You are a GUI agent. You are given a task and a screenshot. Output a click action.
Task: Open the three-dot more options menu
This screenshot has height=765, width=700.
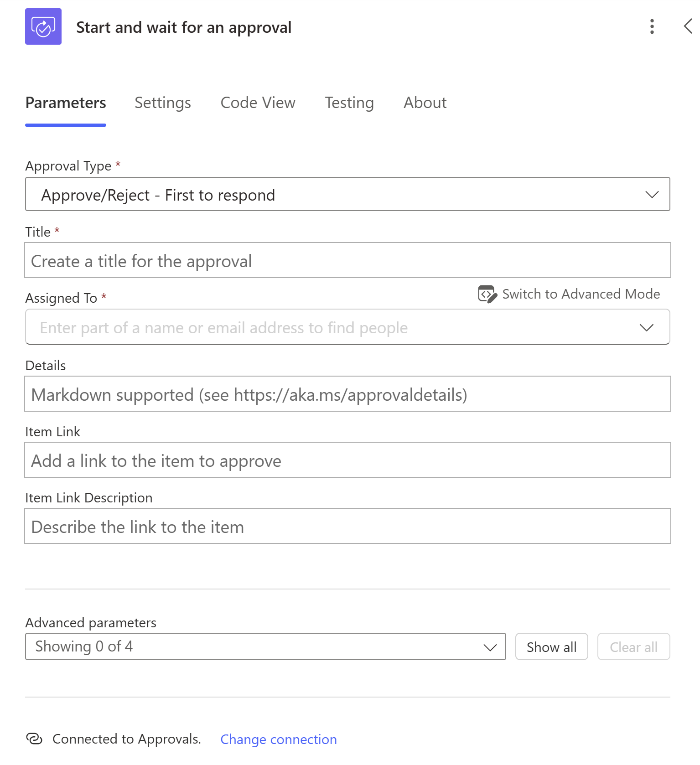click(652, 26)
